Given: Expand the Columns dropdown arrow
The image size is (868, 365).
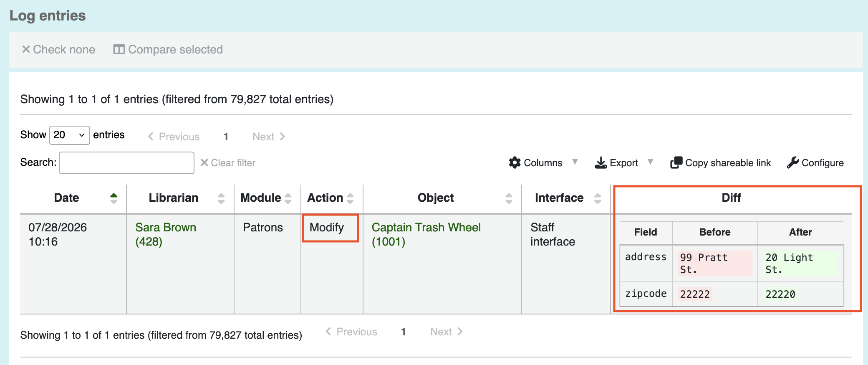Looking at the screenshot, I should point(575,162).
